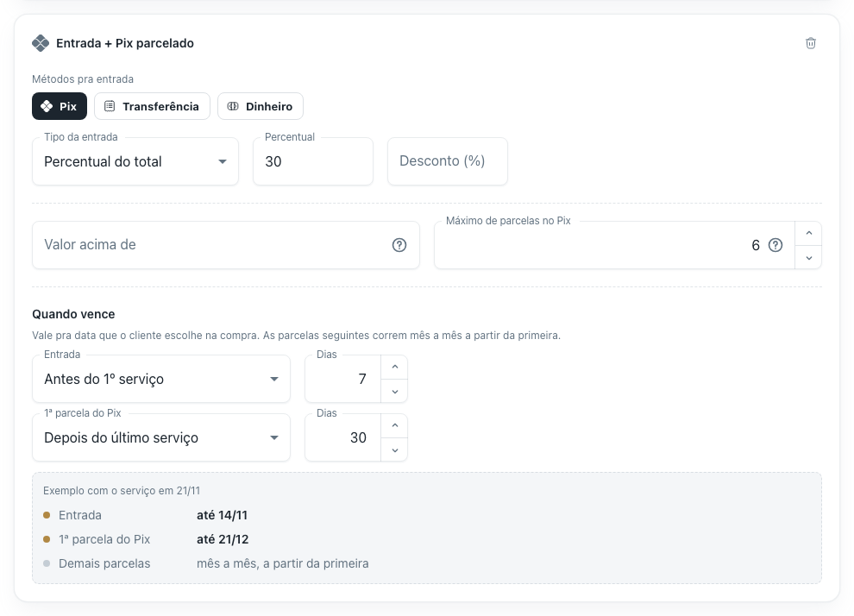Image resolution: width=854 pixels, height=616 pixels.
Task: Increase 1ª parcela days from 30
Action: [395, 426]
